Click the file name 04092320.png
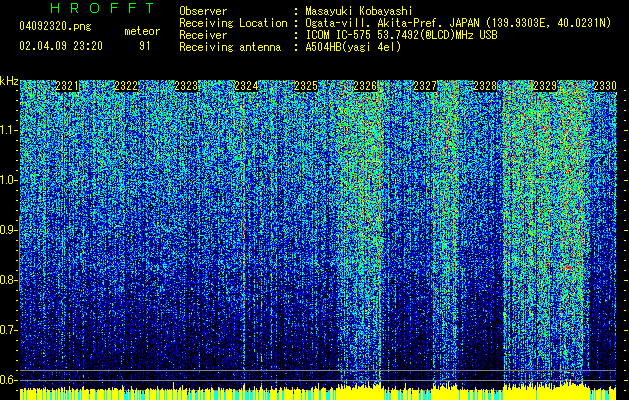 coord(55,26)
